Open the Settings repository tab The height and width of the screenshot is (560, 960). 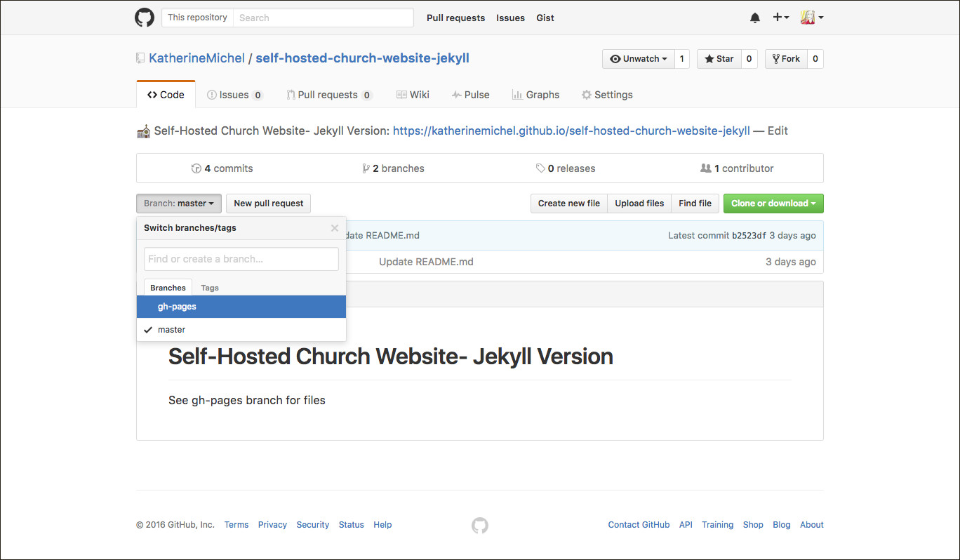click(x=607, y=95)
